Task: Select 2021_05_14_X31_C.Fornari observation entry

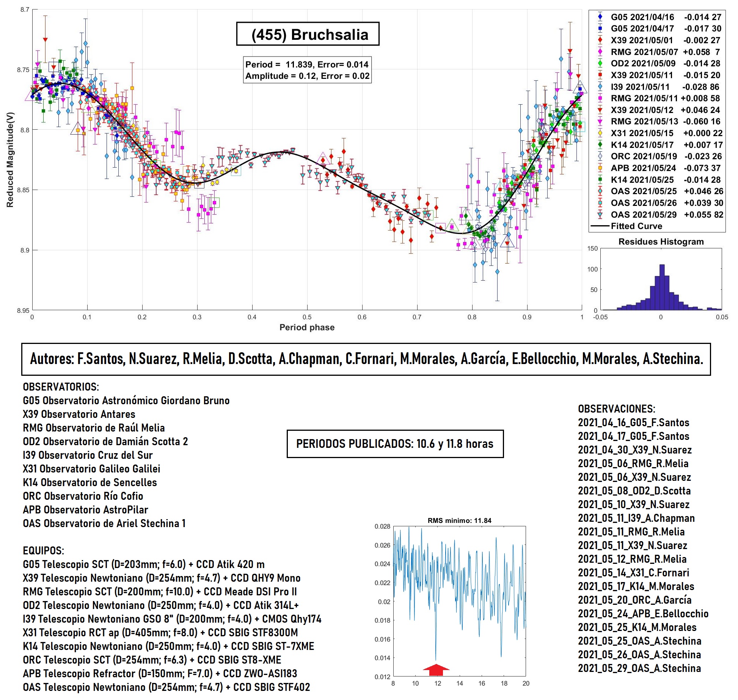Action: tap(634, 573)
